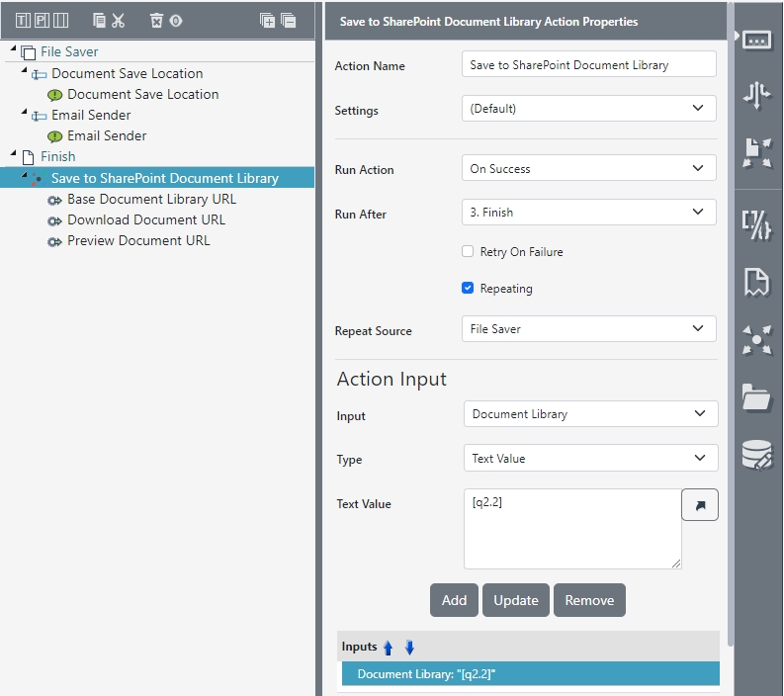
Task: Open the brackets percent formula icon
Action: [756, 225]
